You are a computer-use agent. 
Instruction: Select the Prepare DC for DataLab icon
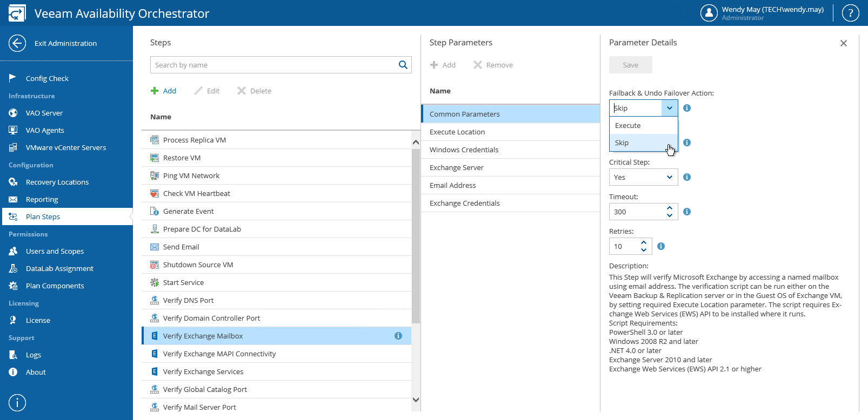155,229
